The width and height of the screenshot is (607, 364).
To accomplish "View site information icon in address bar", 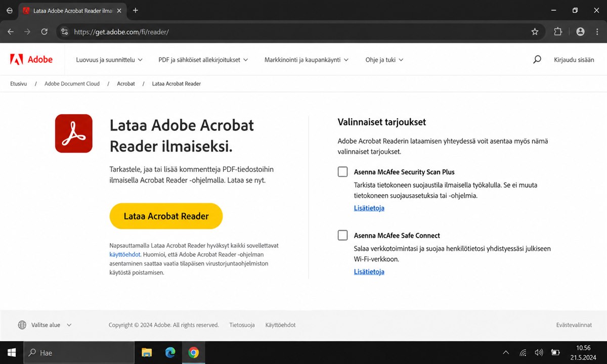I will coord(64,32).
